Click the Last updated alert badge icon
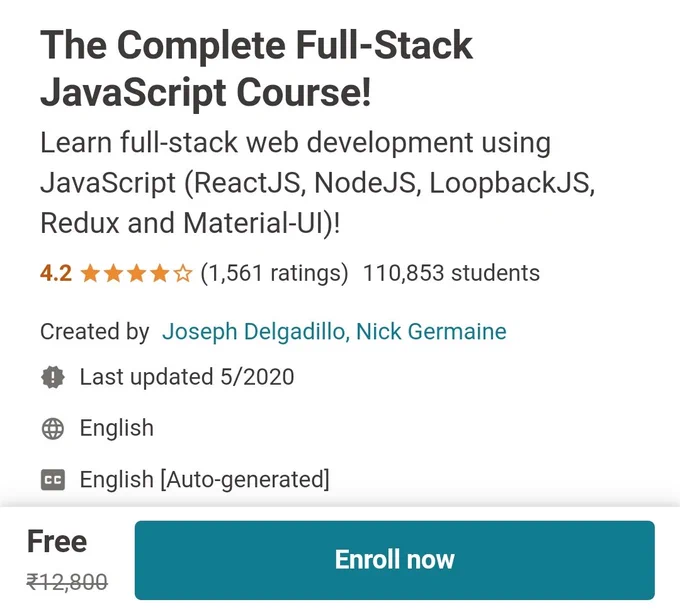This screenshot has width=680, height=612. 53,377
